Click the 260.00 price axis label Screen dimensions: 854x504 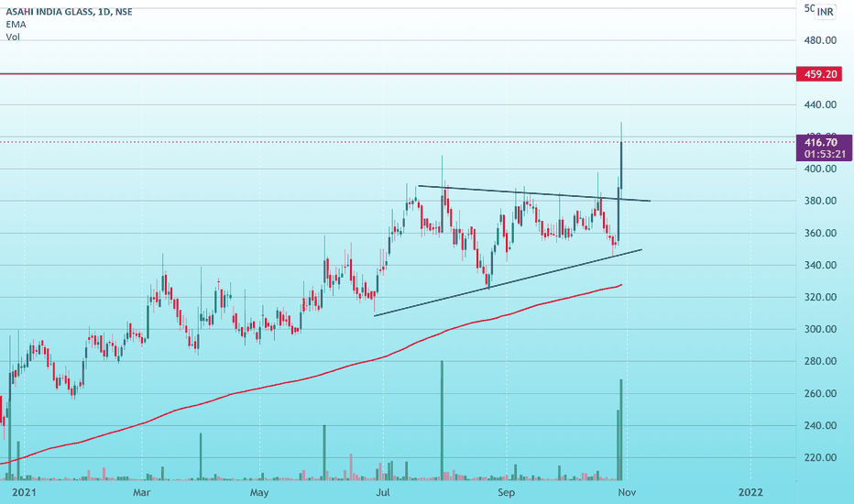[820, 393]
